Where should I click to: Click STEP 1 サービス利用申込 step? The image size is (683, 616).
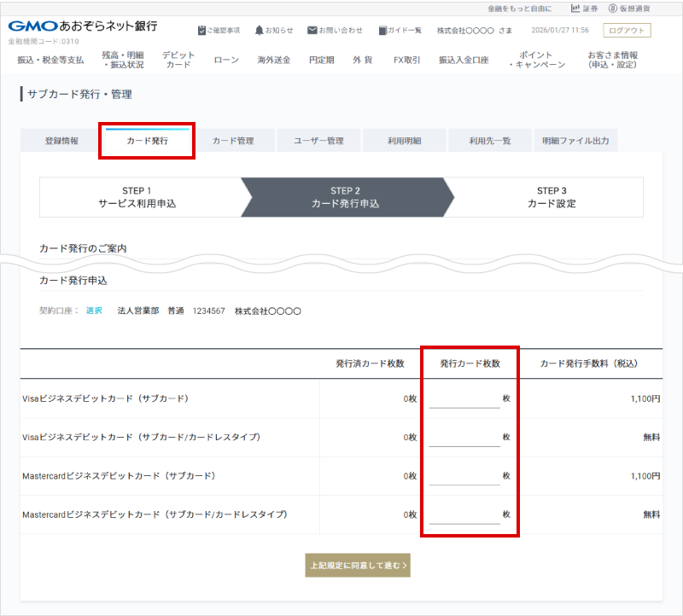pos(137,197)
